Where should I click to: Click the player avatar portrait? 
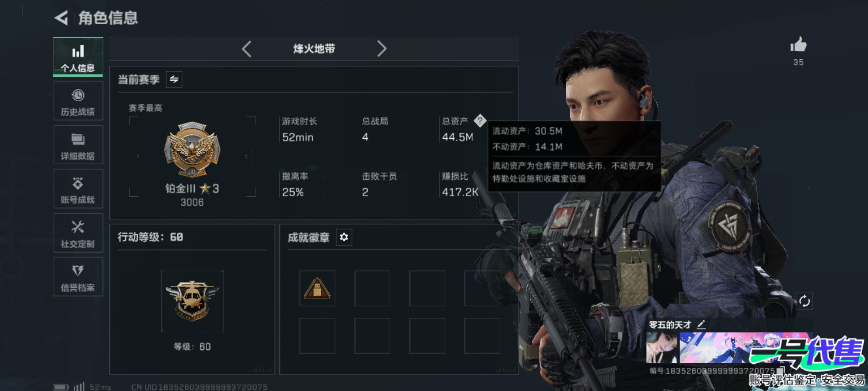(662, 348)
